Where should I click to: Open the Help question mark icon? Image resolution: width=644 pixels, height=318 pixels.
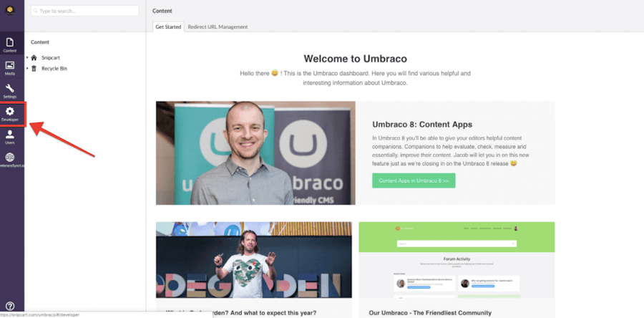pyautogui.click(x=10, y=306)
